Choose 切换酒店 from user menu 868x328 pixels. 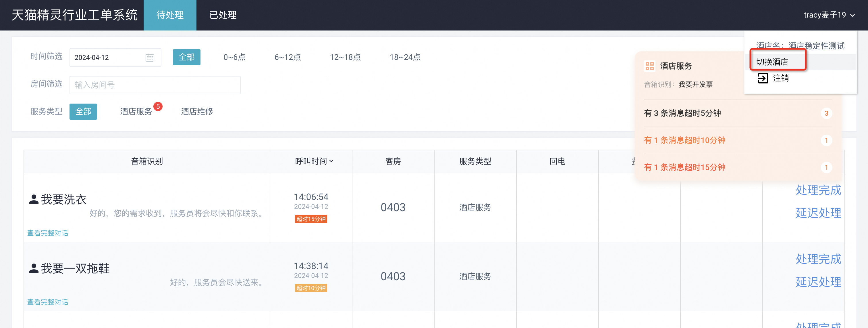click(x=772, y=62)
